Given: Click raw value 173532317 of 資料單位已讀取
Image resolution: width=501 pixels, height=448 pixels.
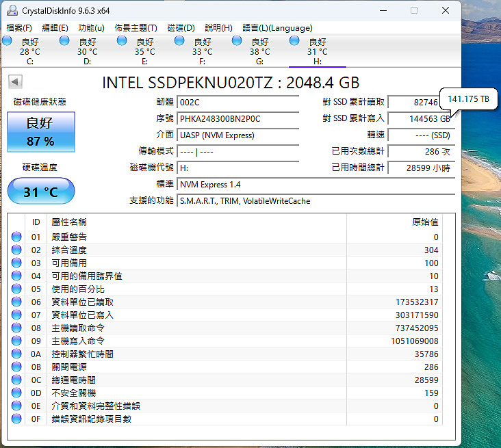Looking at the screenshot, I should (x=417, y=302).
